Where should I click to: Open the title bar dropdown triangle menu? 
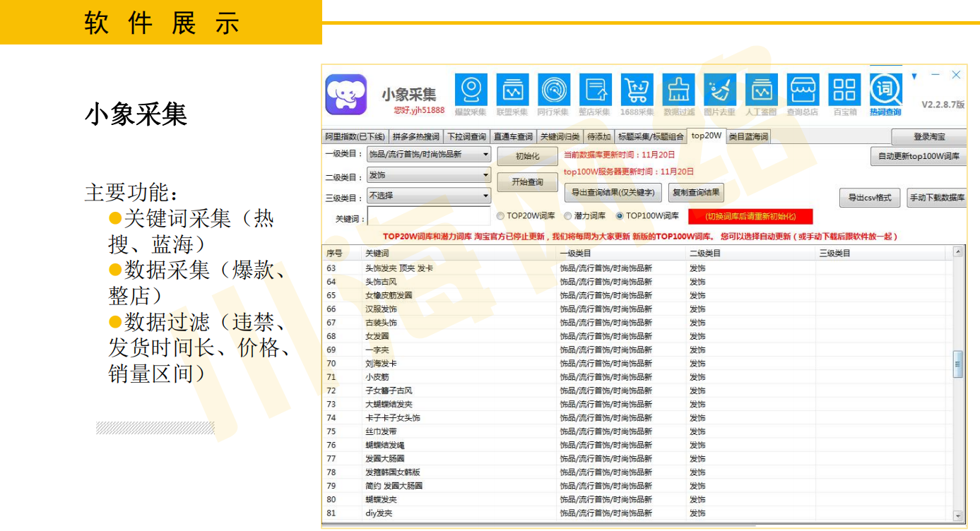[914, 76]
